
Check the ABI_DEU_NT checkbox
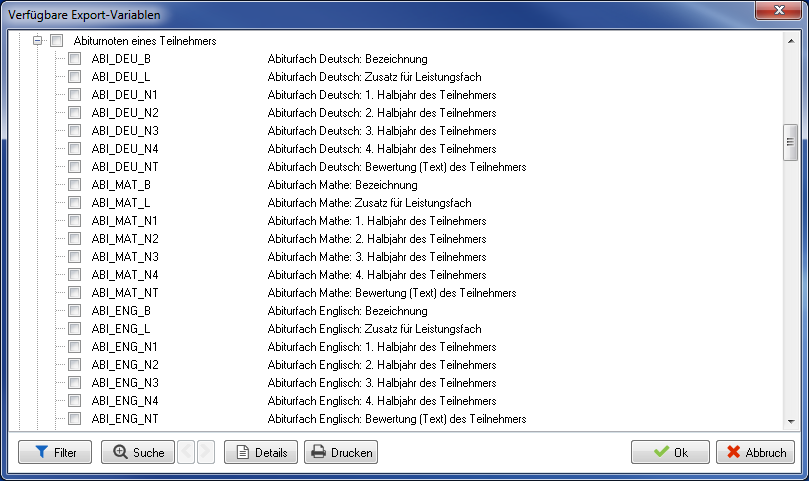coord(74,166)
